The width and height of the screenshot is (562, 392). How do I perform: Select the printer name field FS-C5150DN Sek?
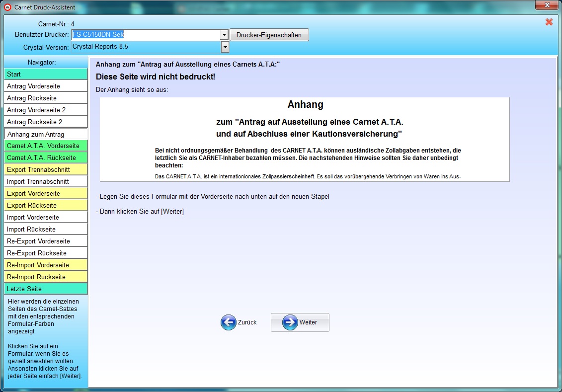point(146,35)
